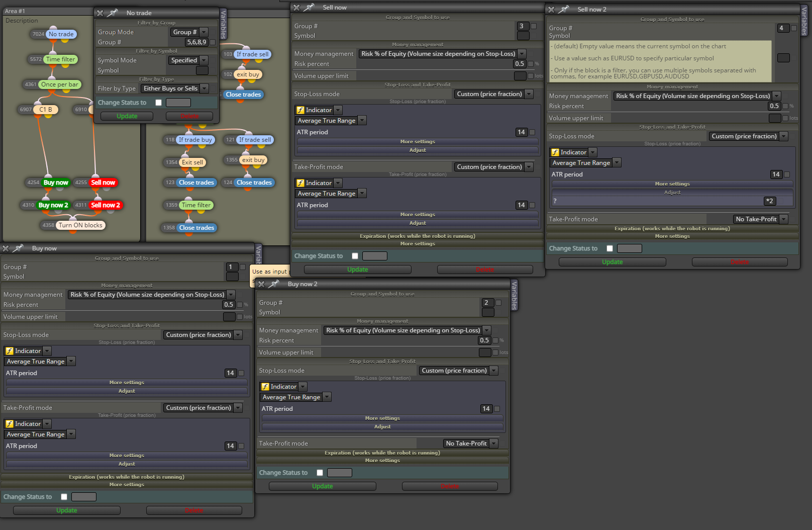Image resolution: width=812 pixels, height=530 pixels.
Task: Click Update in the Sell now window
Action: click(357, 270)
